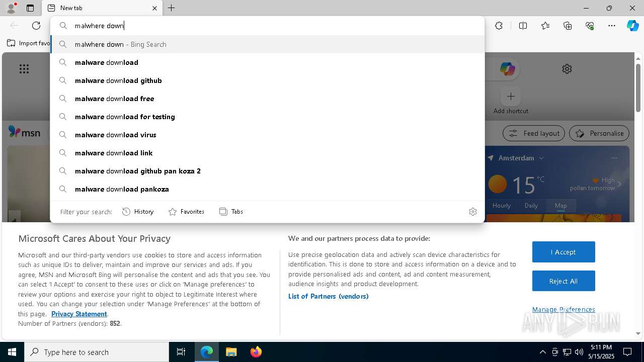The image size is (644, 362).
Task: Click the taskbar search box
Action: tap(97, 352)
